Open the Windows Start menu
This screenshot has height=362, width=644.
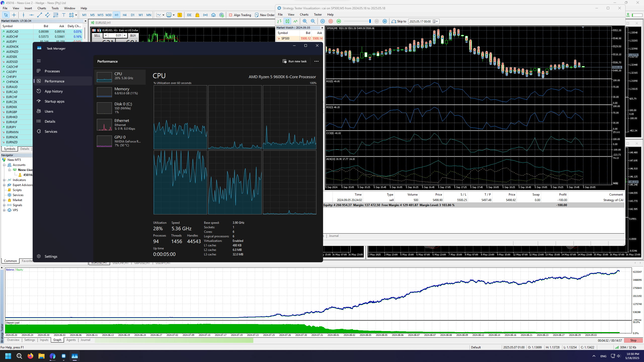[8, 356]
